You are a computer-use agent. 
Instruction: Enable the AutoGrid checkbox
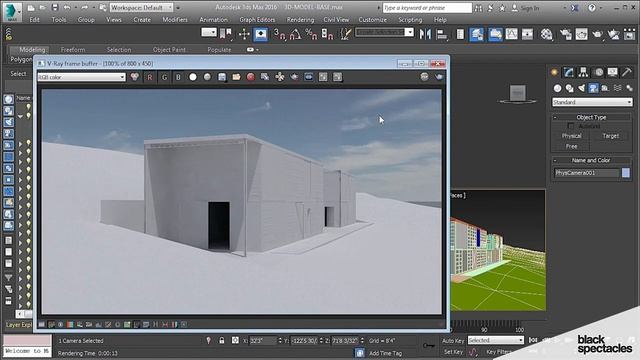571,126
